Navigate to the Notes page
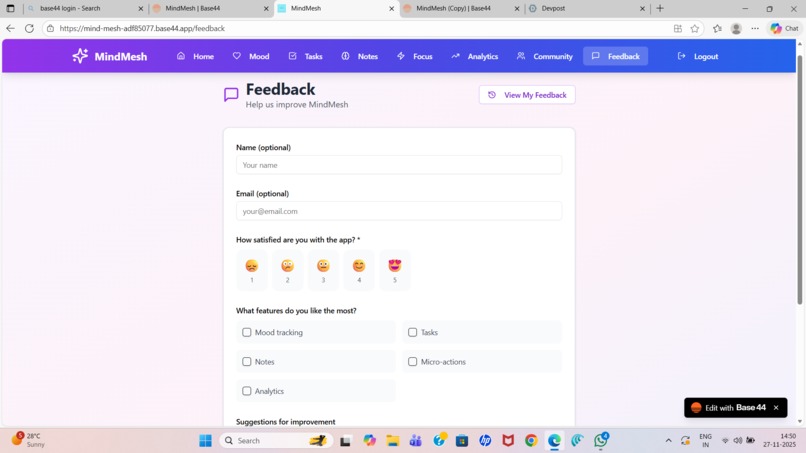This screenshot has height=453, width=806. click(x=360, y=56)
